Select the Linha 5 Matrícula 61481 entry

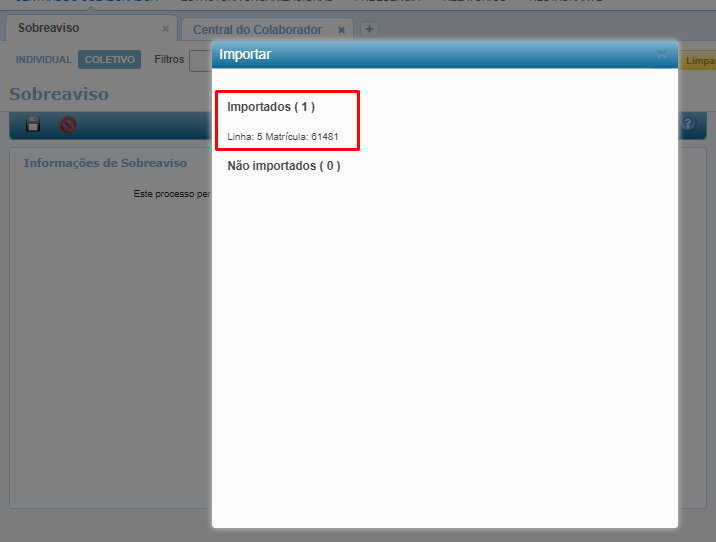(x=283, y=137)
